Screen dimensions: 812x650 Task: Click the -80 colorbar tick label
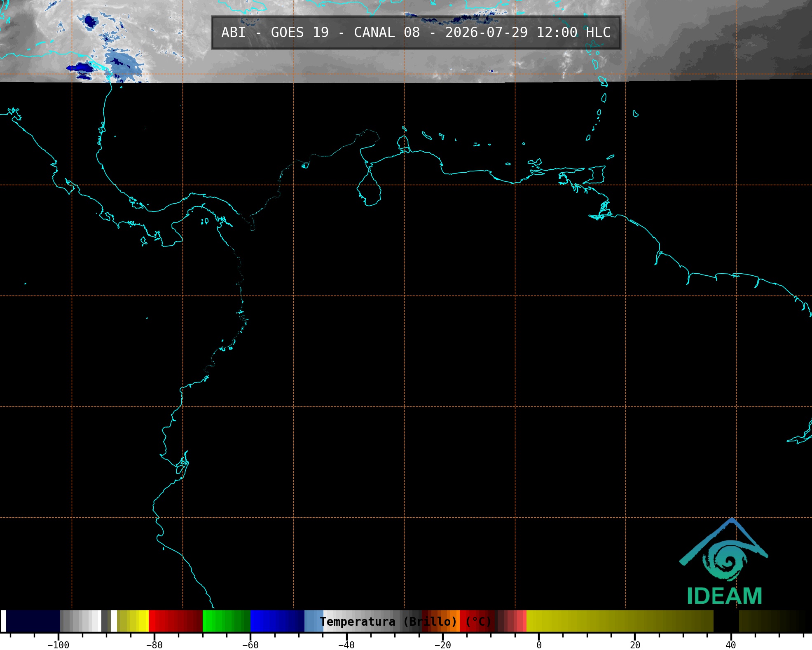point(154,645)
